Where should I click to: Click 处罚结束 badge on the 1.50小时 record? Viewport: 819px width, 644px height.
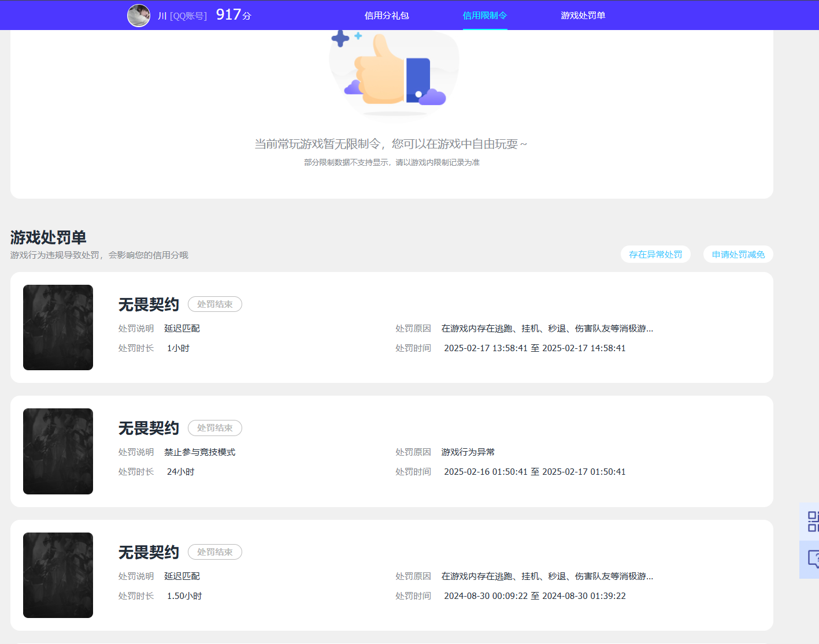[215, 552]
